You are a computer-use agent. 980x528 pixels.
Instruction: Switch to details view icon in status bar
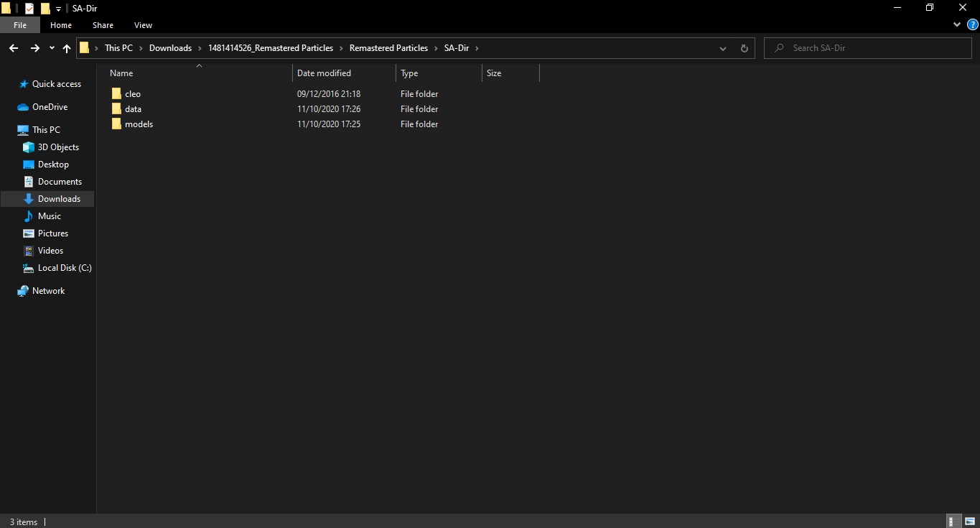coord(954,522)
